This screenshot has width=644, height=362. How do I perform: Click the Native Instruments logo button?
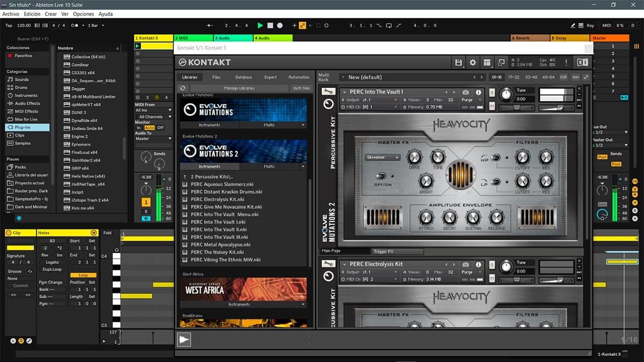point(582,63)
